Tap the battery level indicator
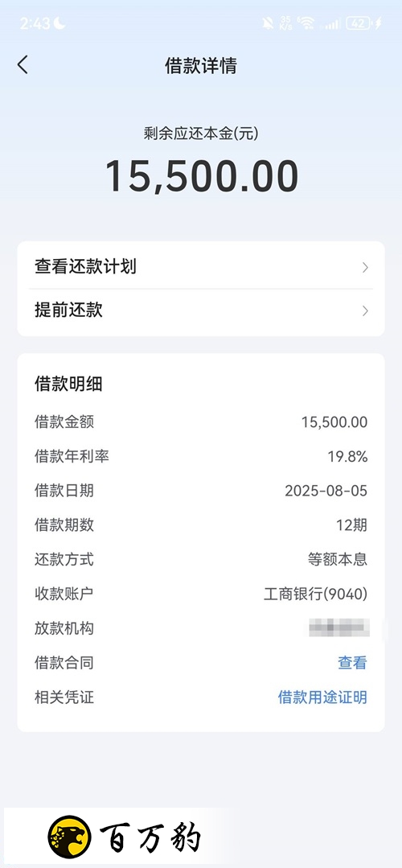Viewport: 402px width, 868px height. (x=359, y=23)
